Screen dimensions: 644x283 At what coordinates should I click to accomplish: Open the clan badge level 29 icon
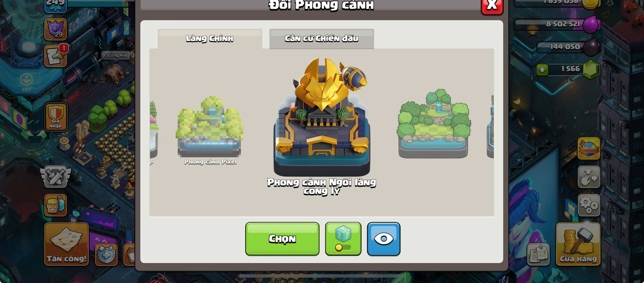(x=55, y=29)
